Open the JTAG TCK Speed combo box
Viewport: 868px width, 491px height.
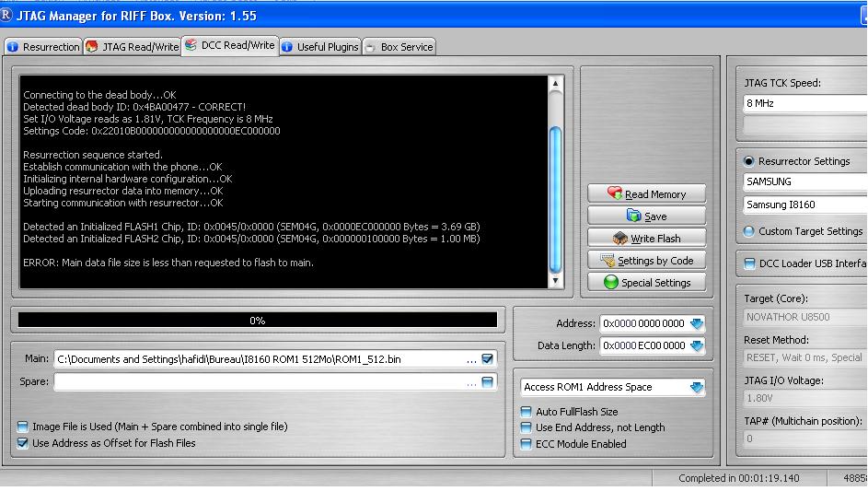(805, 103)
